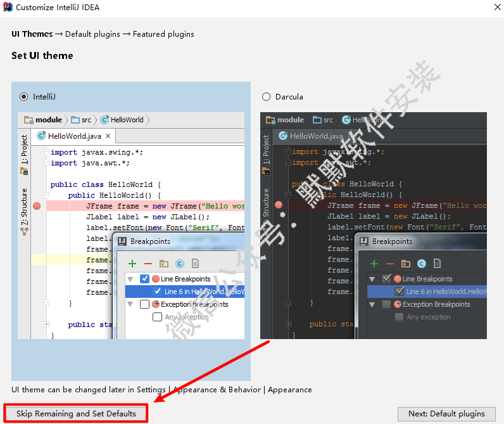
Task: Collapse Exception Breakpoints tree node, light preview
Action: (x=130, y=304)
